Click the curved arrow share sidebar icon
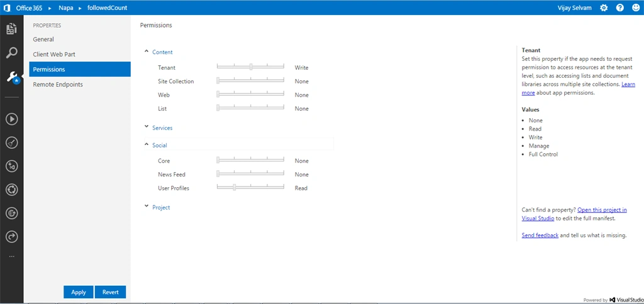This screenshot has width=644, height=304. coord(12,237)
